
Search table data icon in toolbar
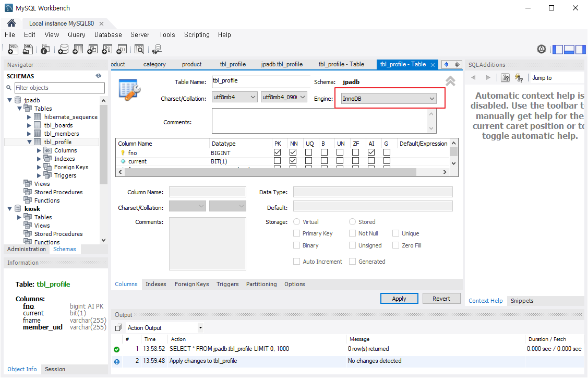pos(139,49)
